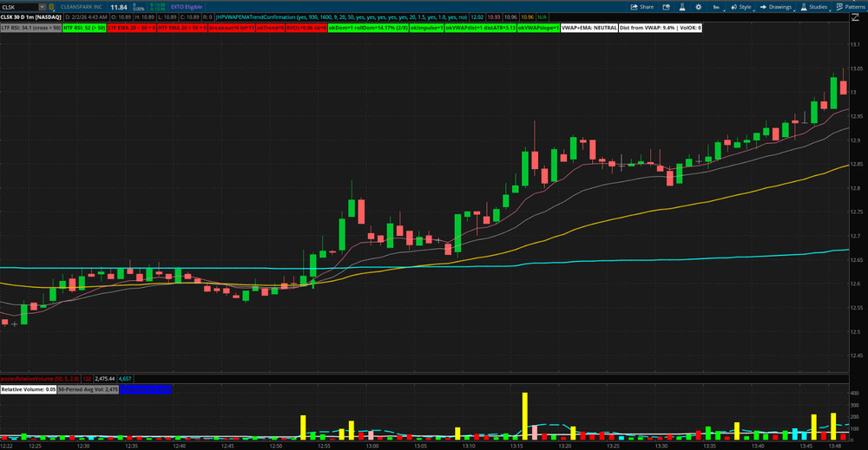Click the flask quick-study icon
Screen dimensions: 868x450
[682, 7]
